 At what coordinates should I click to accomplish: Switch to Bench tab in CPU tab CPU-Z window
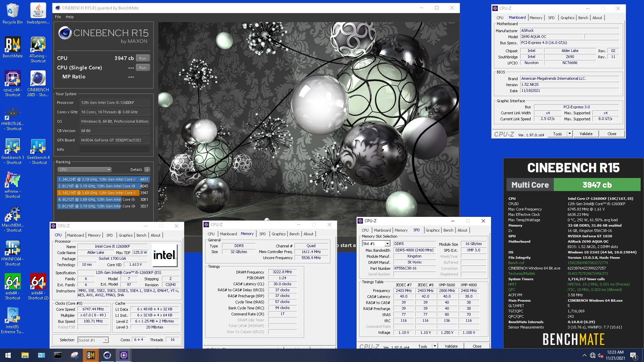141,235
